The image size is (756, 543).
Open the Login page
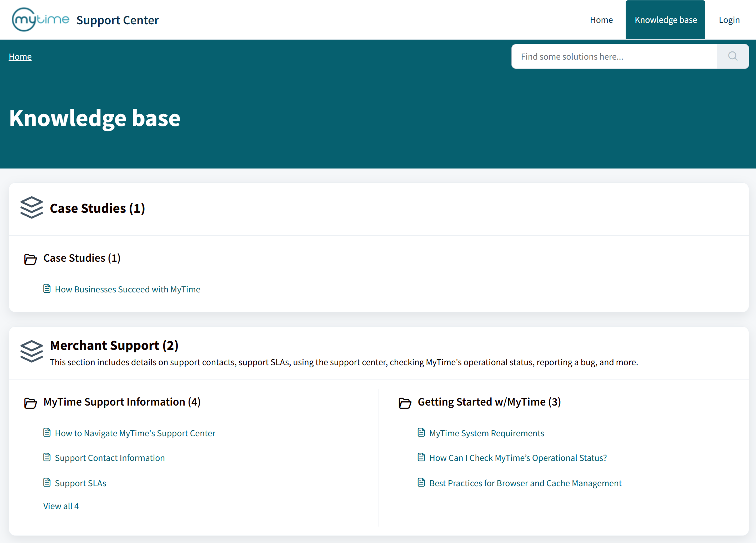(x=729, y=20)
